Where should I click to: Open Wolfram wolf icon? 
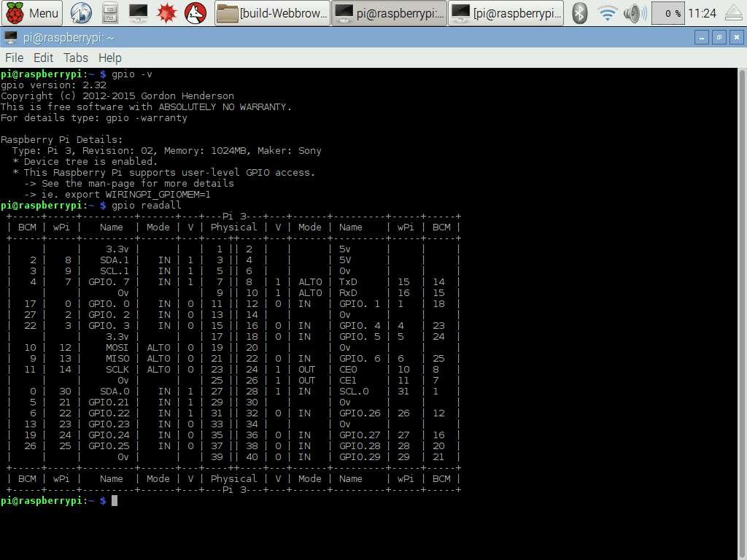click(195, 12)
